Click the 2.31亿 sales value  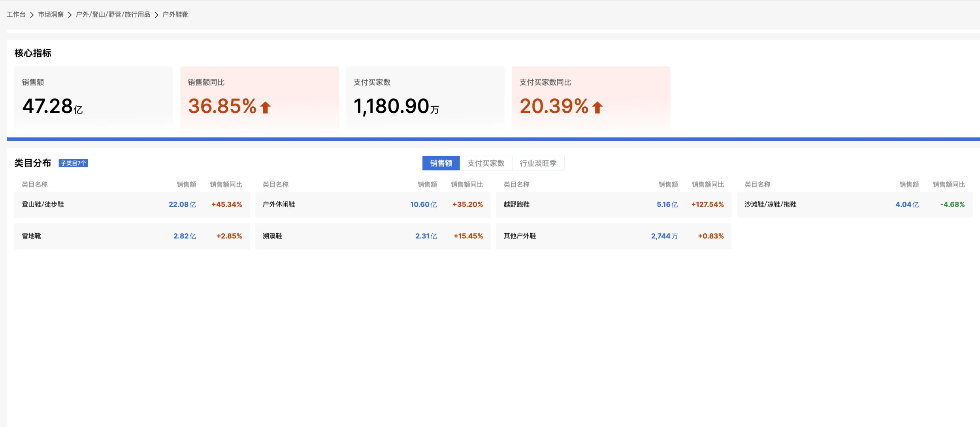click(x=426, y=236)
